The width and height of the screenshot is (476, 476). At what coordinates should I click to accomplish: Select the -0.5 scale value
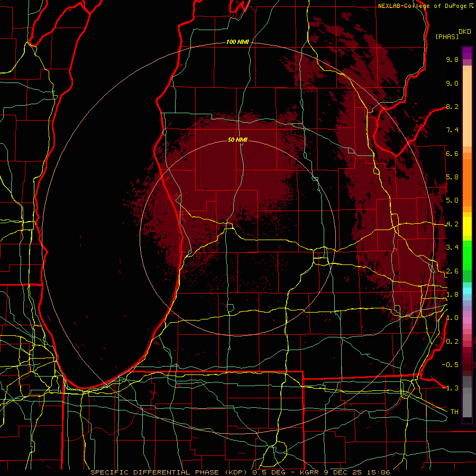coord(450,365)
